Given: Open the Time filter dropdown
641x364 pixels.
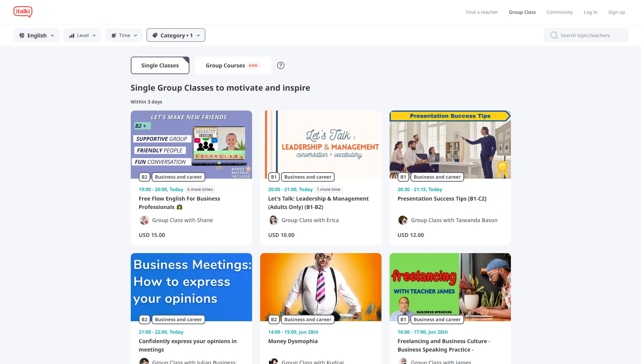Looking at the screenshot, I should (x=124, y=35).
